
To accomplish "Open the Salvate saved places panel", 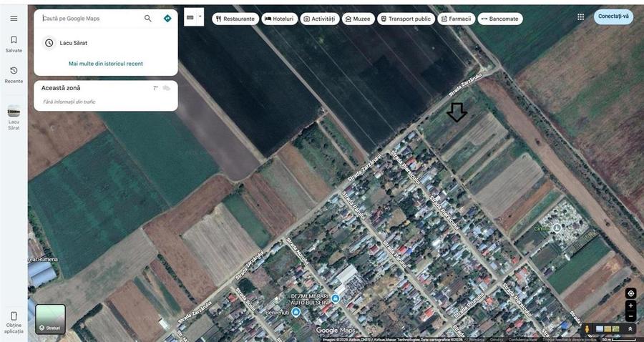I will [x=14, y=44].
